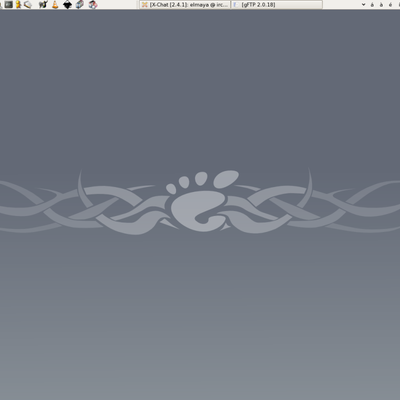Launch the yellow buddy messenger icon
400x400 pixels.
[x=18, y=4]
